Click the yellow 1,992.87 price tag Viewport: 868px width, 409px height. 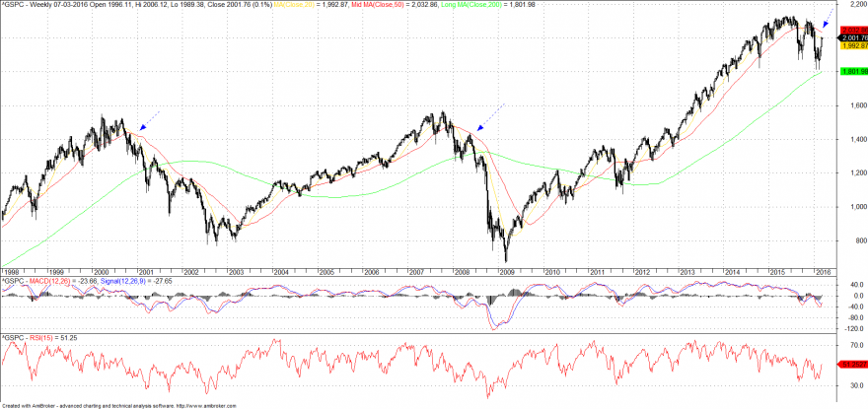pos(854,46)
